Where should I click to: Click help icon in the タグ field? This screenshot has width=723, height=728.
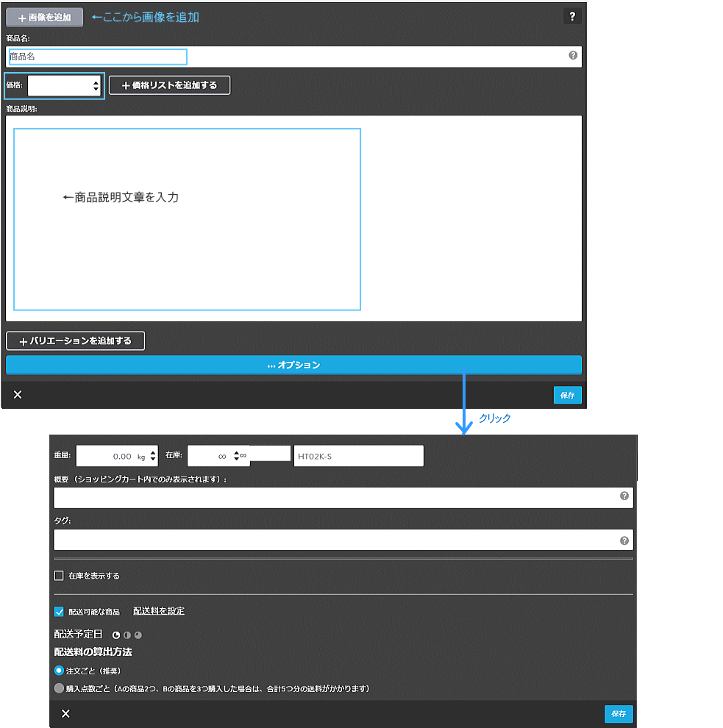coord(624,540)
